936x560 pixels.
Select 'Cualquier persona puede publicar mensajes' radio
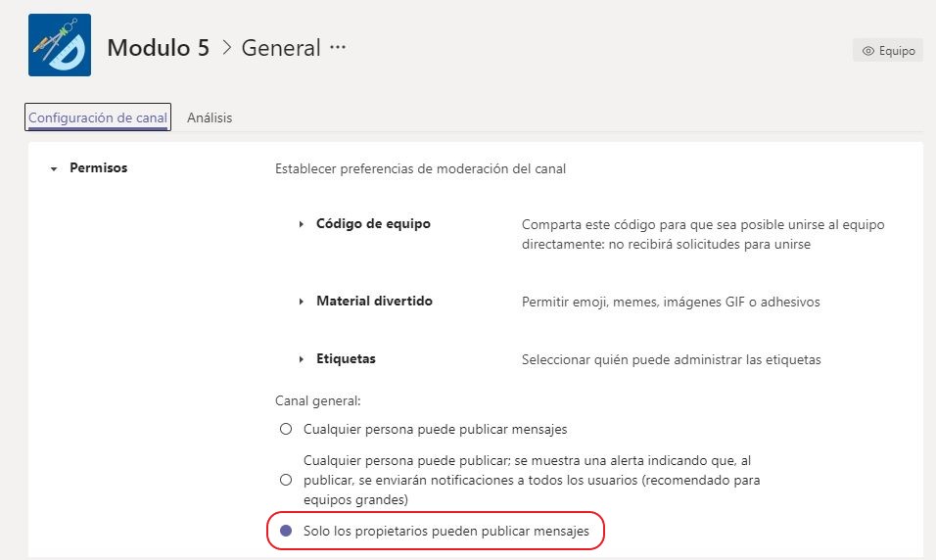pos(286,429)
